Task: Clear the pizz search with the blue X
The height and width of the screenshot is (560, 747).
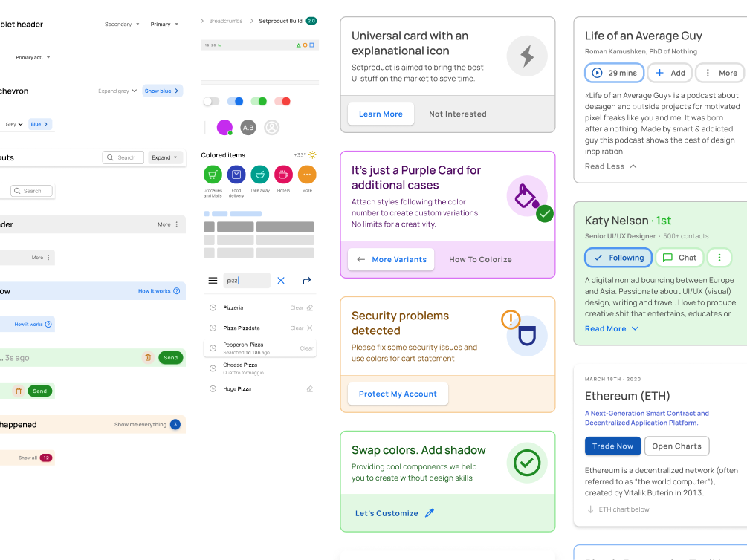Action: (x=281, y=281)
